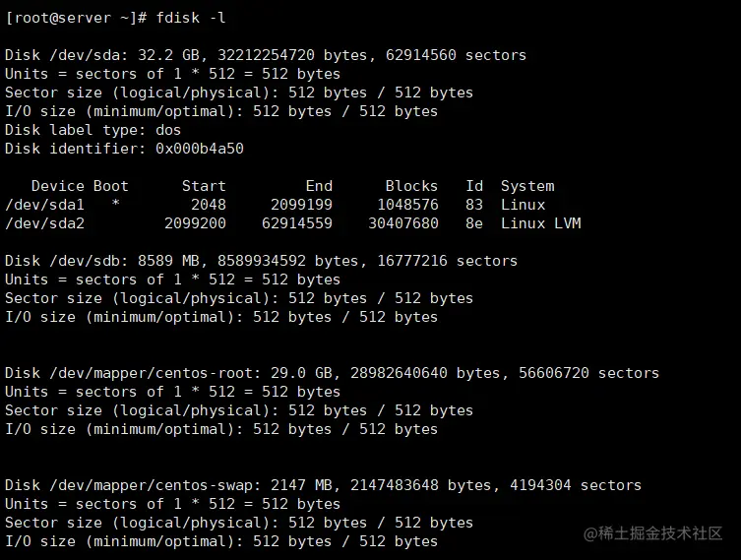741x560 pixels.
Task: Select end sector '62914559'
Action: (297, 223)
